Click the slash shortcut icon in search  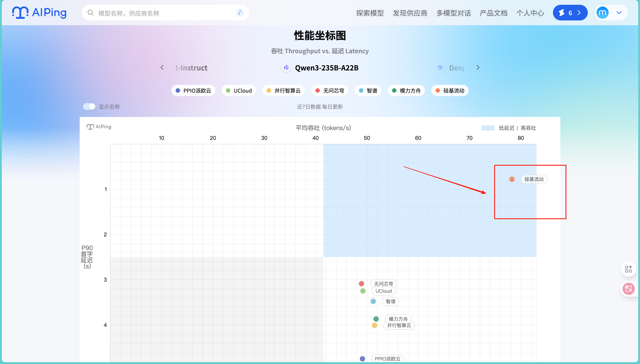(239, 13)
